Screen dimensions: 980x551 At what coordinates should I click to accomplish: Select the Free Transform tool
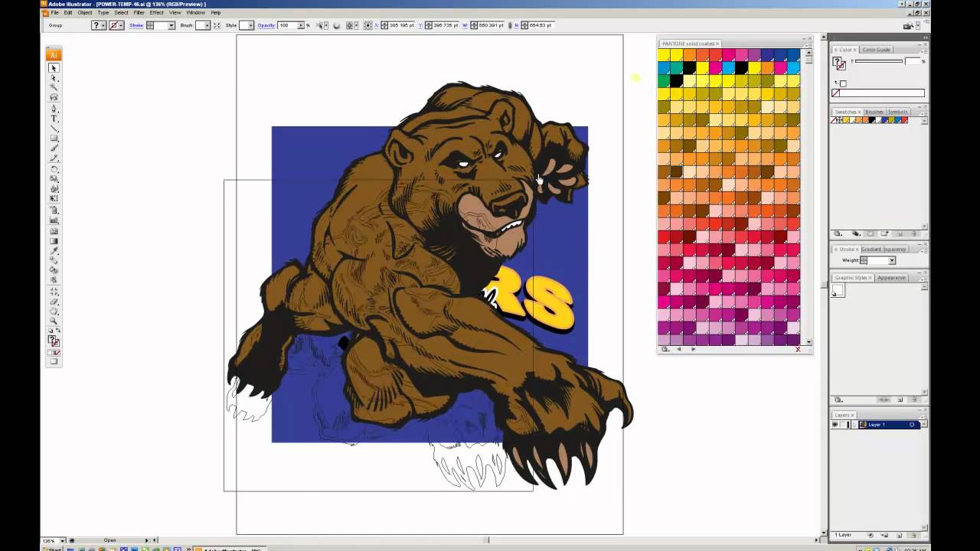pos(54,198)
